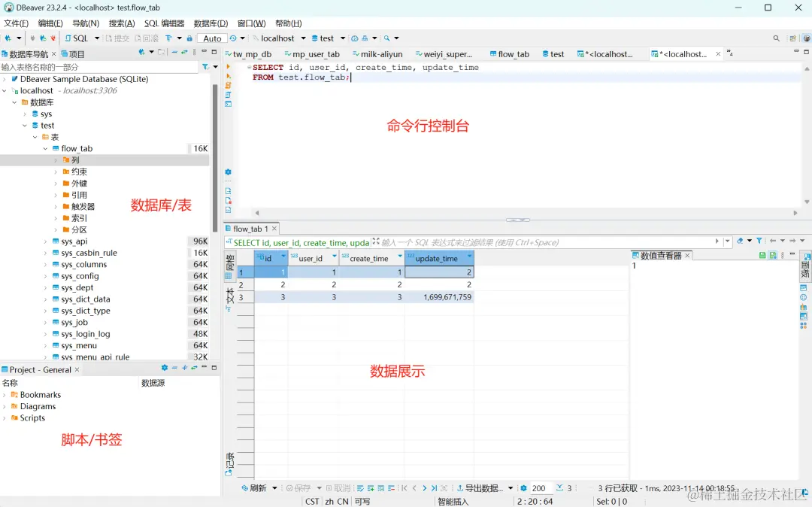
Task: Click the first-row navigation icon in the result toolbar
Action: pos(404,488)
